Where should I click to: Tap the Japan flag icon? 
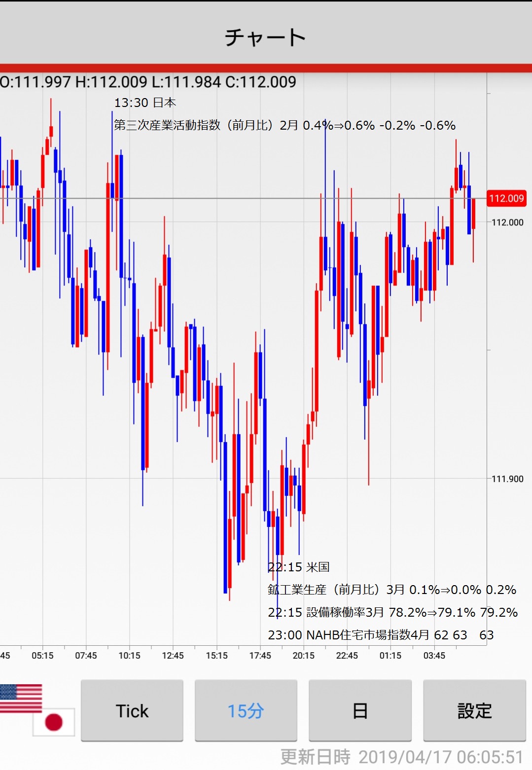[54, 722]
